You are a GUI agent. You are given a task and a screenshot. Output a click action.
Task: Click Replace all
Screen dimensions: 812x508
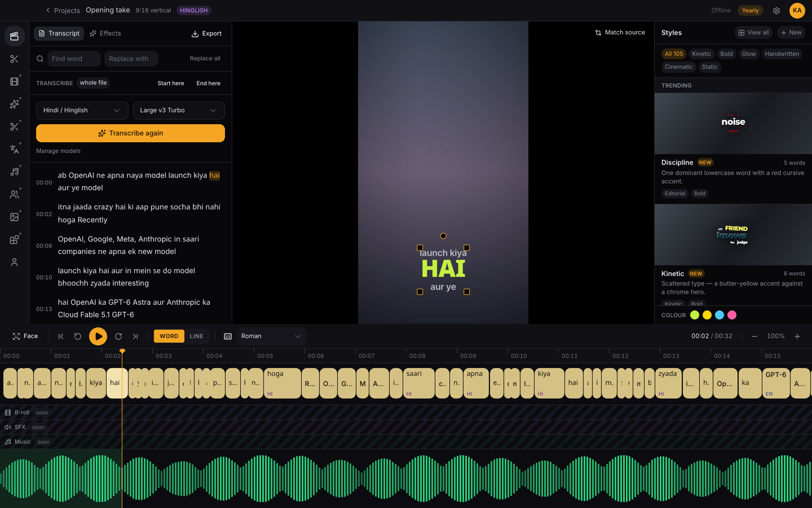(x=205, y=59)
